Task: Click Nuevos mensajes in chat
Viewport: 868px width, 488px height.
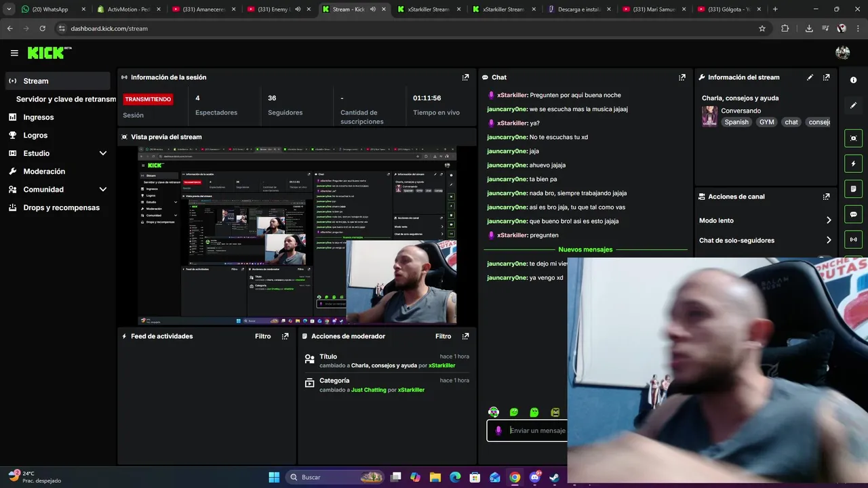Action: [585, 249]
